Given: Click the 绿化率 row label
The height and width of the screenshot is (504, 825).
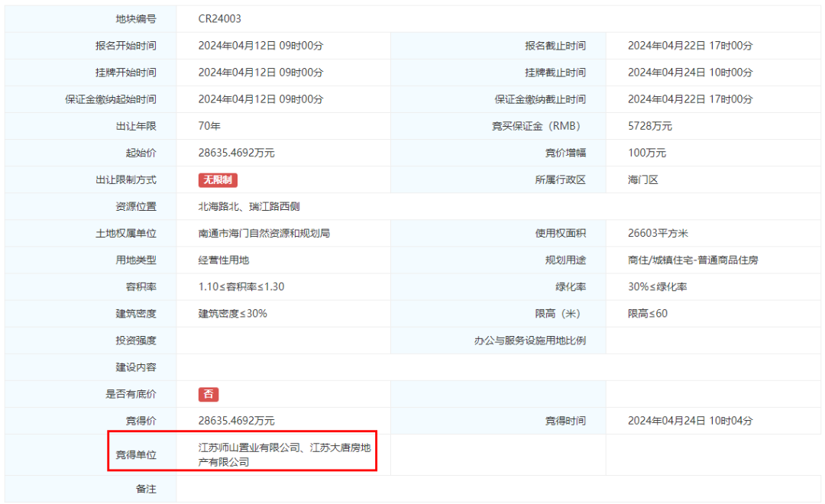Looking at the screenshot, I should 571,287.
